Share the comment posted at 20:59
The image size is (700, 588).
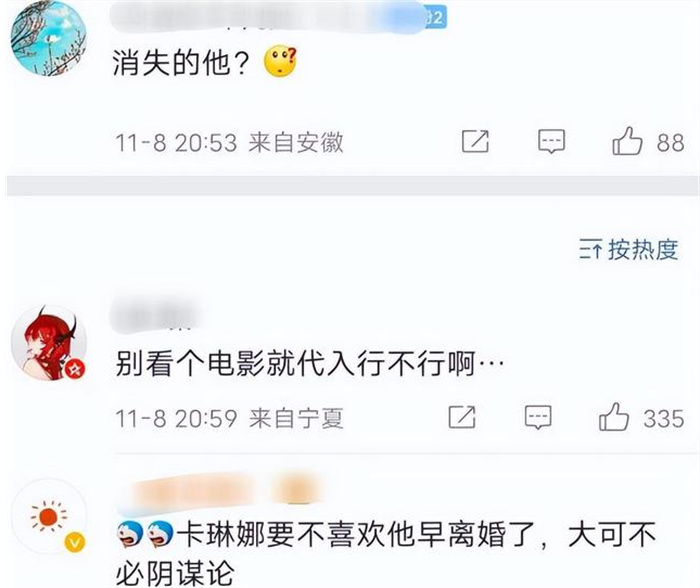pos(462,417)
